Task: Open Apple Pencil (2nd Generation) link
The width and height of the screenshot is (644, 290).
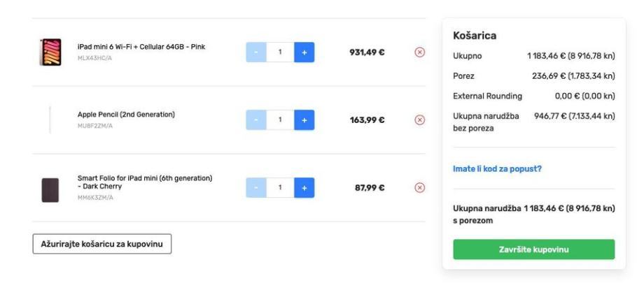Action: tap(126, 115)
